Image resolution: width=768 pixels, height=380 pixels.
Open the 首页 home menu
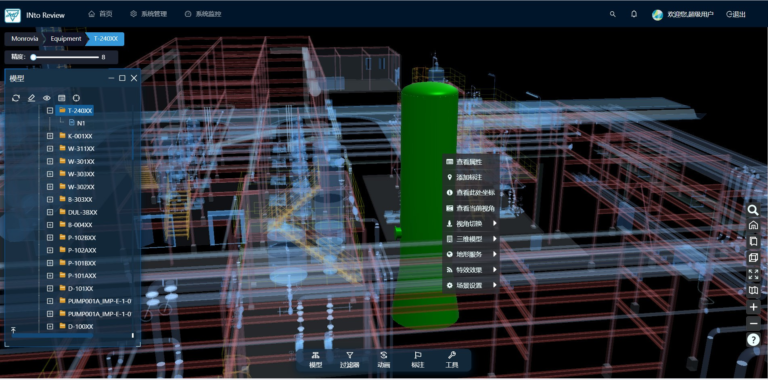pyautogui.click(x=100, y=14)
